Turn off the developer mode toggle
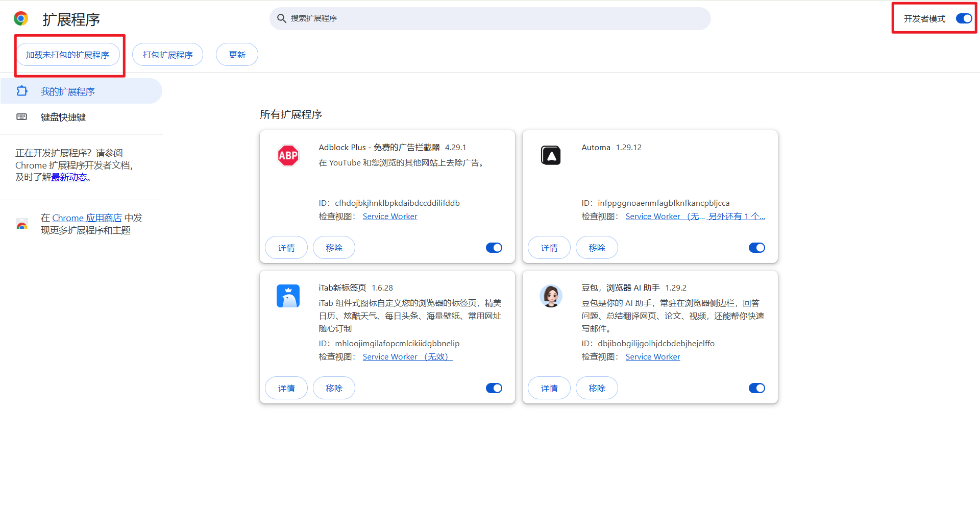This screenshot has height=527, width=980. point(964,19)
